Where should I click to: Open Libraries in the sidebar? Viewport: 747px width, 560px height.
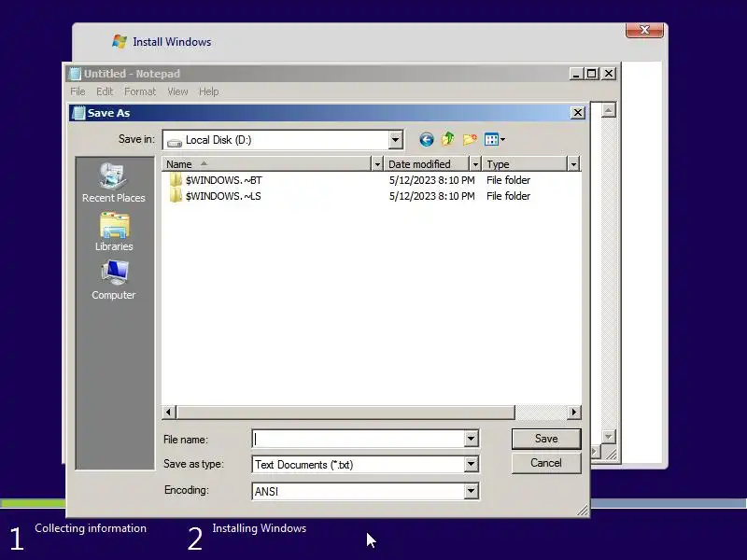[x=113, y=231]
